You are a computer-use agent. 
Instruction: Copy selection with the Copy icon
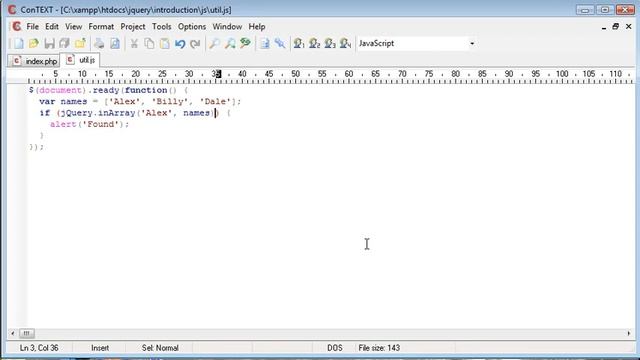(149, 43)
